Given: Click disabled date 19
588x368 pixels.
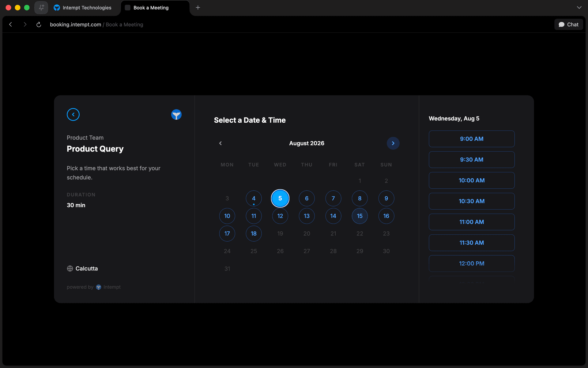Looking at the screenshot, I should [280, 233].
